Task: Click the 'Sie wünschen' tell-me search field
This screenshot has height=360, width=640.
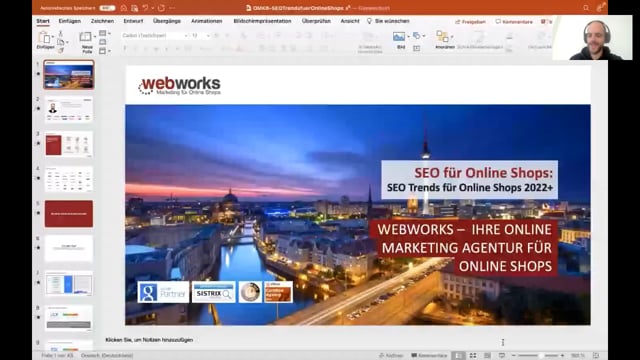Action: click(388, 21)
